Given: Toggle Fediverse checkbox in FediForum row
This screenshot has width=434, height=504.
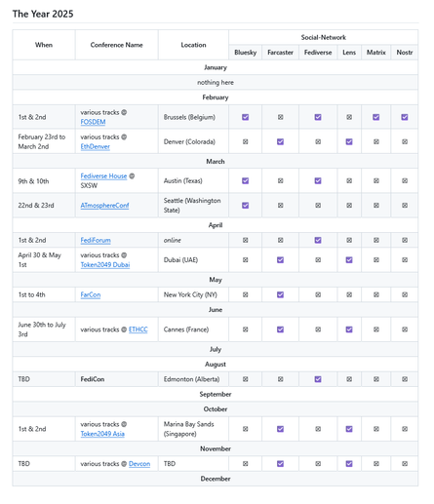Looking at the screenshot, I should [318, 240].
